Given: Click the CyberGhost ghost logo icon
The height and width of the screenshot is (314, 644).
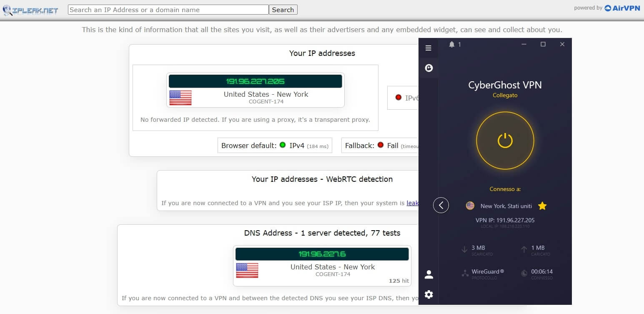Looking at the screenshot, I should point(428,68).
